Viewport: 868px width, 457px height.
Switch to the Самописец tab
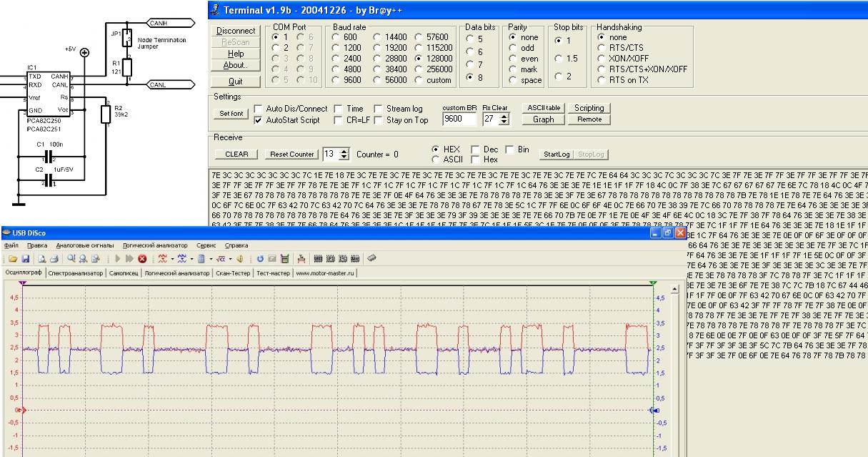(x=125, y=272)
